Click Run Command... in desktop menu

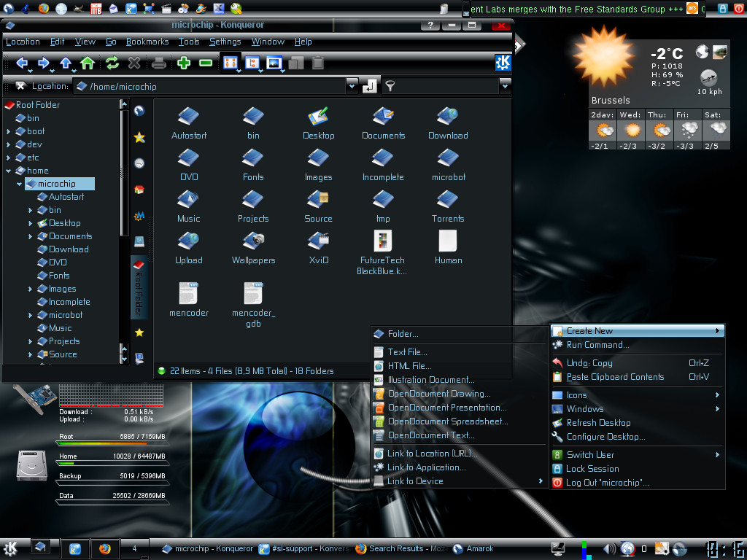pyautogui.click(x=638, y=345)
